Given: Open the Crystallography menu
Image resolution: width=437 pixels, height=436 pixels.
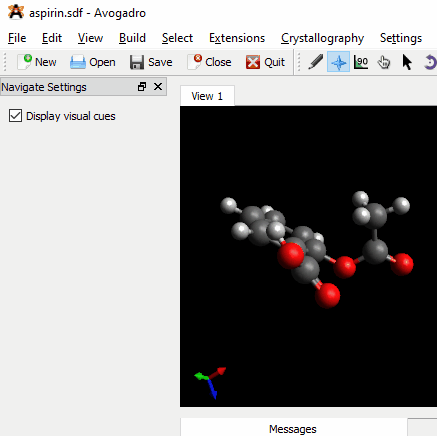Looking at the screenshot, I should click(322, 38).
